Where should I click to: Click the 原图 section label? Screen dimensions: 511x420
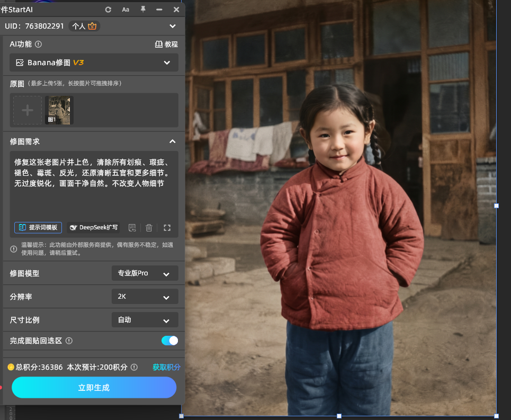17,84
